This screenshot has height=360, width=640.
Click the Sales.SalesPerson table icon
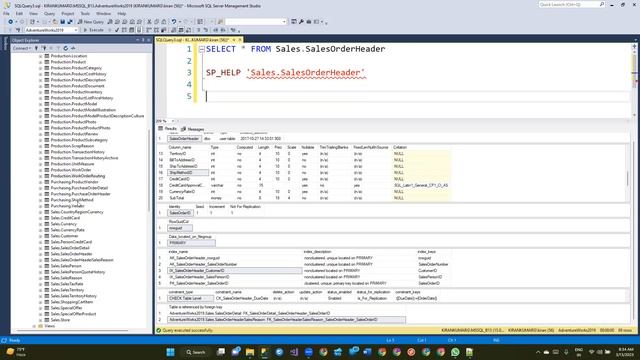pos(47,266)
